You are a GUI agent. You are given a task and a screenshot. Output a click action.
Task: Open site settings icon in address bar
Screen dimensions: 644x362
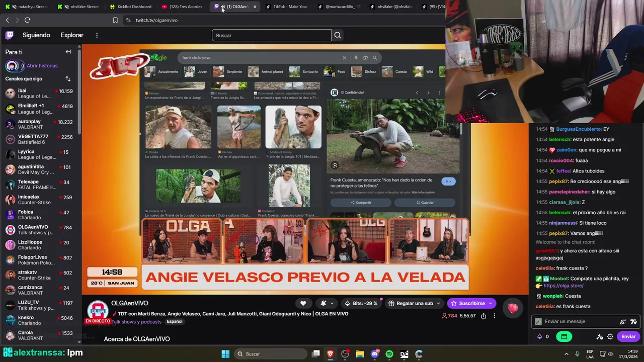[x=128, y=20]
